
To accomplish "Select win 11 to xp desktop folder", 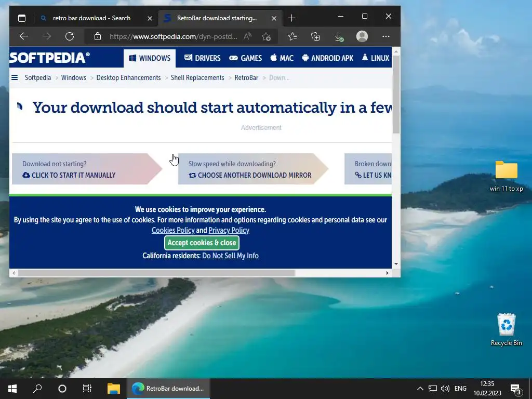I will pyautogui.click(x=506, y=176).
